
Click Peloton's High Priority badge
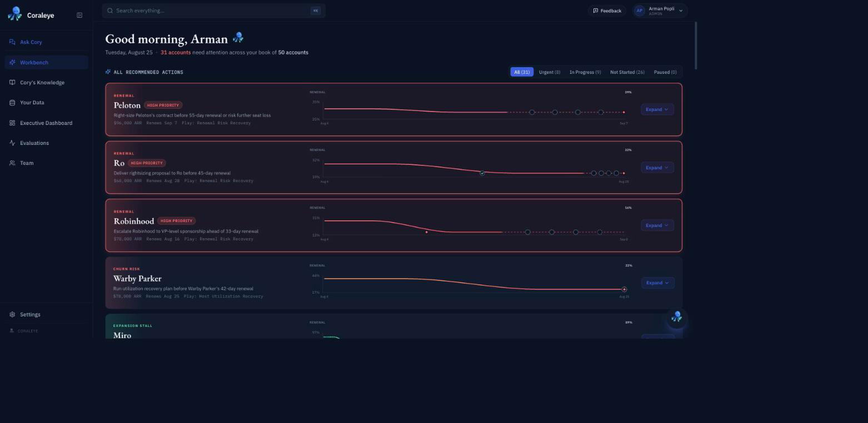tap(163, 105)
